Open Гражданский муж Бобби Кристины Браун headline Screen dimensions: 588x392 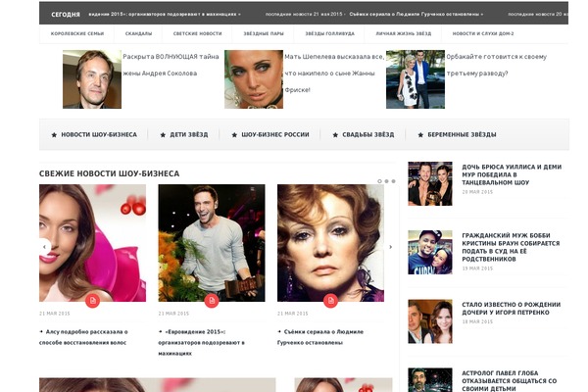pyautogui.click(x=511, y=247)
